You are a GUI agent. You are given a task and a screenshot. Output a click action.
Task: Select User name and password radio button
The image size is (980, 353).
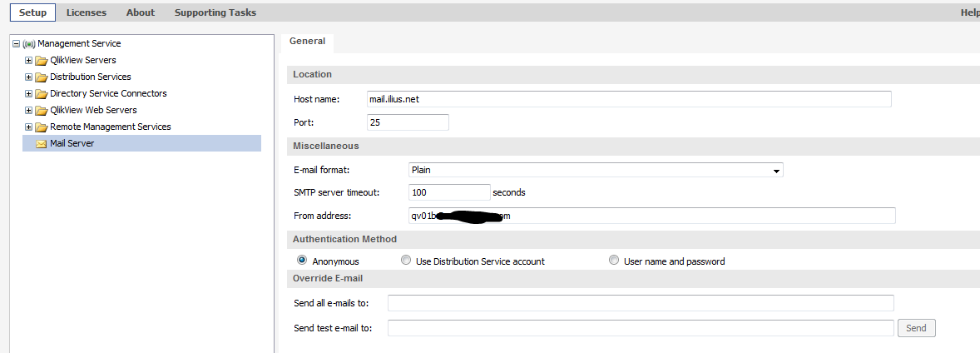point(614,261)
